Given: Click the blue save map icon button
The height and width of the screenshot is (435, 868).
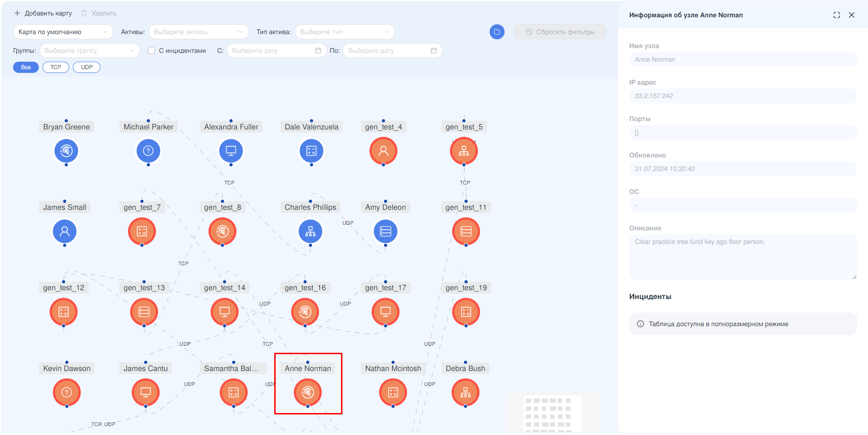Looking at the screenshot, I should (497, 32).
